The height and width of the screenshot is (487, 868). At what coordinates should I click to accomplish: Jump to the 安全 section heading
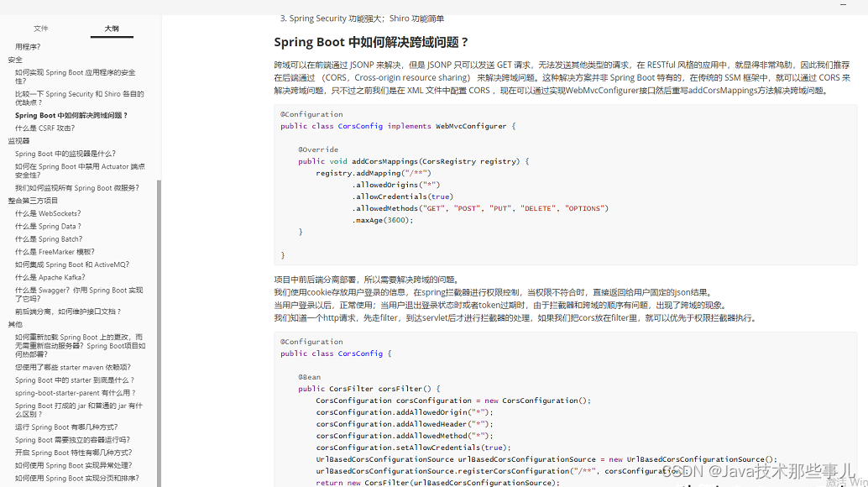tap(15, 60)
